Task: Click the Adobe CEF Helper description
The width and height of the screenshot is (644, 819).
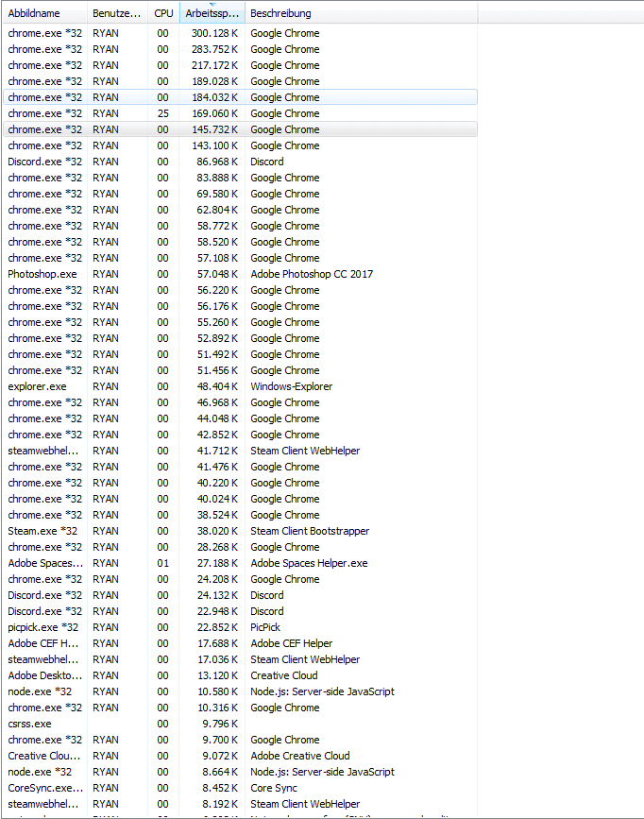Action: coord(292,643)
